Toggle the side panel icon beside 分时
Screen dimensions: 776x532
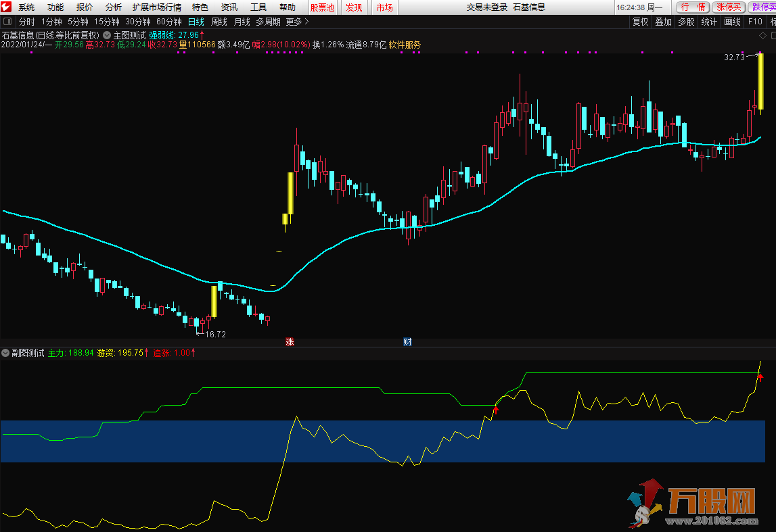(8, 22)
